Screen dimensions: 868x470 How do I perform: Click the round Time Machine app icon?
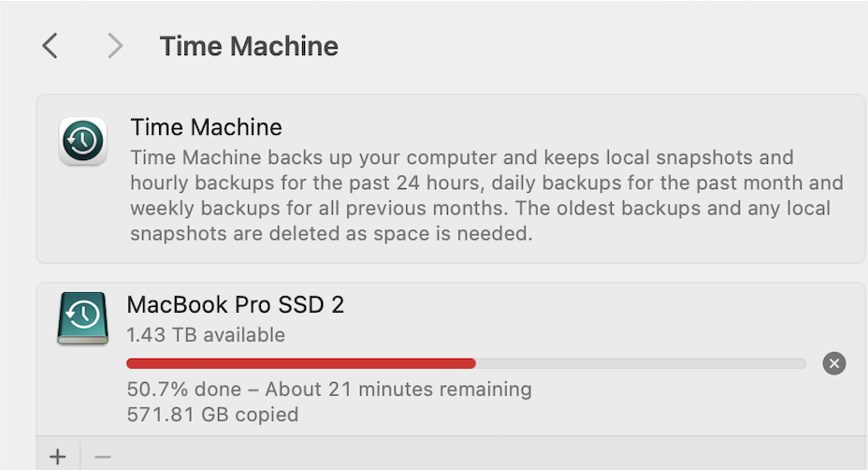[x=83, y=140]
